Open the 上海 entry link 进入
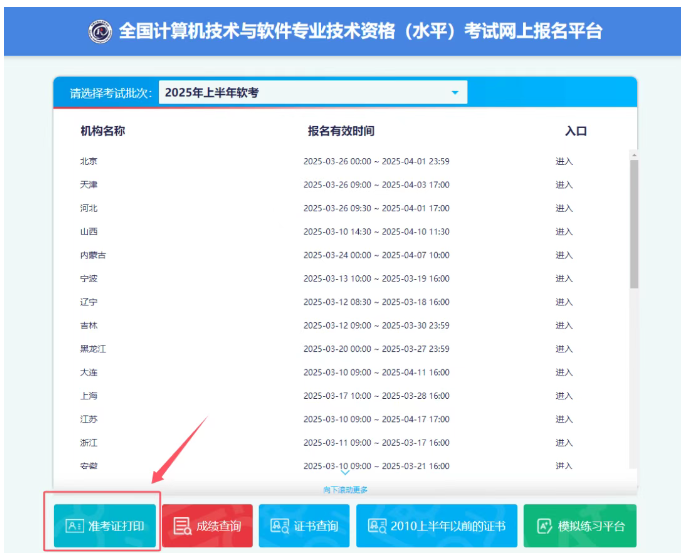Screen dimensions: 688x560 [564, 395]
